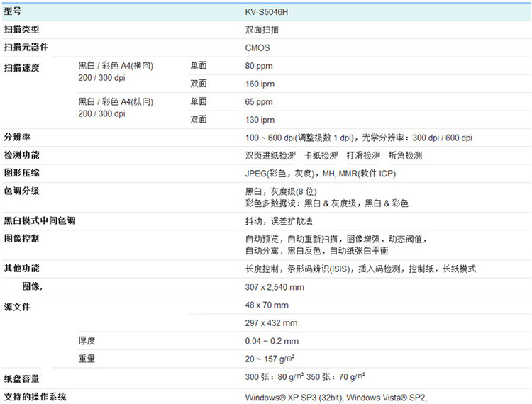Select the 48 x 70 mm size
The height and width of the screenshot is (404, 532).
point(267,305)
